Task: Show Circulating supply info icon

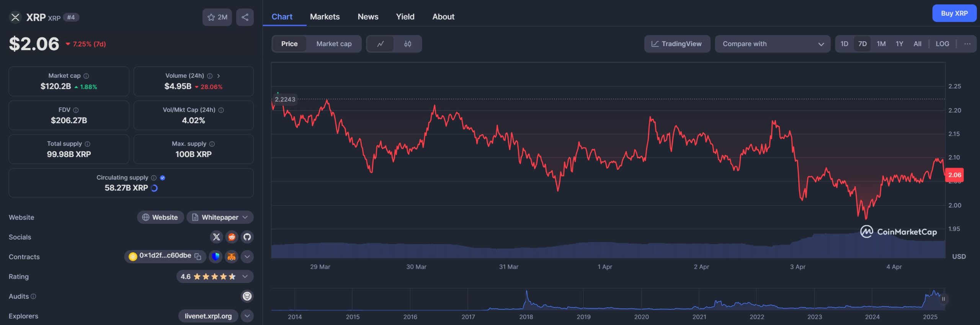Action: coord(154,177)
